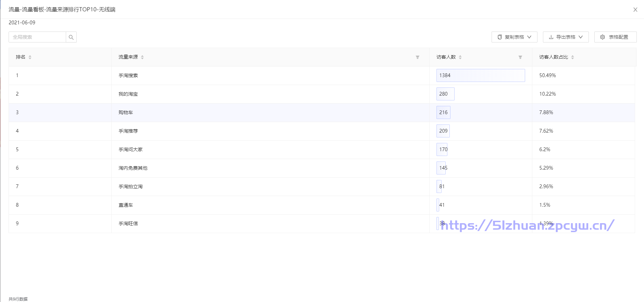Viewport: 644px width, 302px height.
Task: Click percentage 10.22%
Action: (x=547, y=94)
